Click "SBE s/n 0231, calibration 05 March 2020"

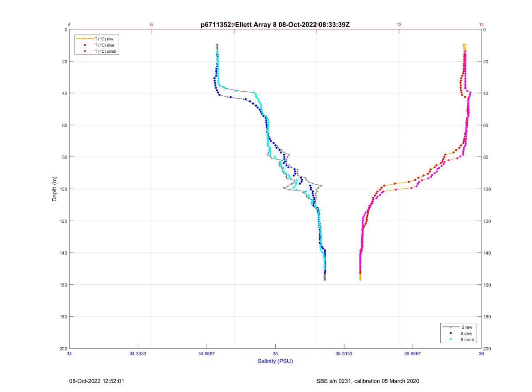368,381
